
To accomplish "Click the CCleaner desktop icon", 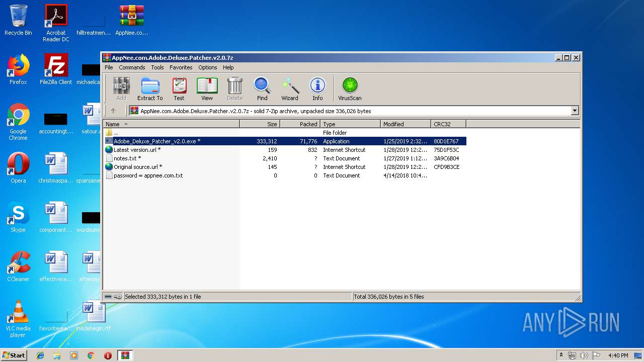I will [18, 266].
